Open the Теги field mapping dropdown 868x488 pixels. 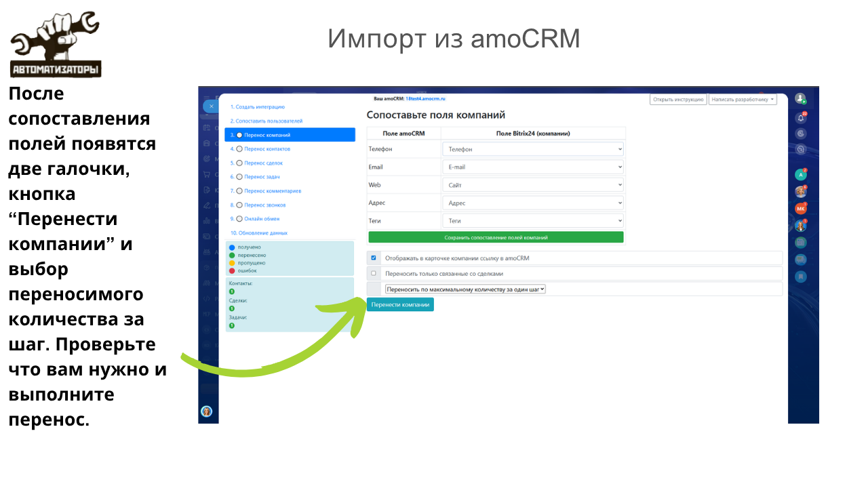533,220
